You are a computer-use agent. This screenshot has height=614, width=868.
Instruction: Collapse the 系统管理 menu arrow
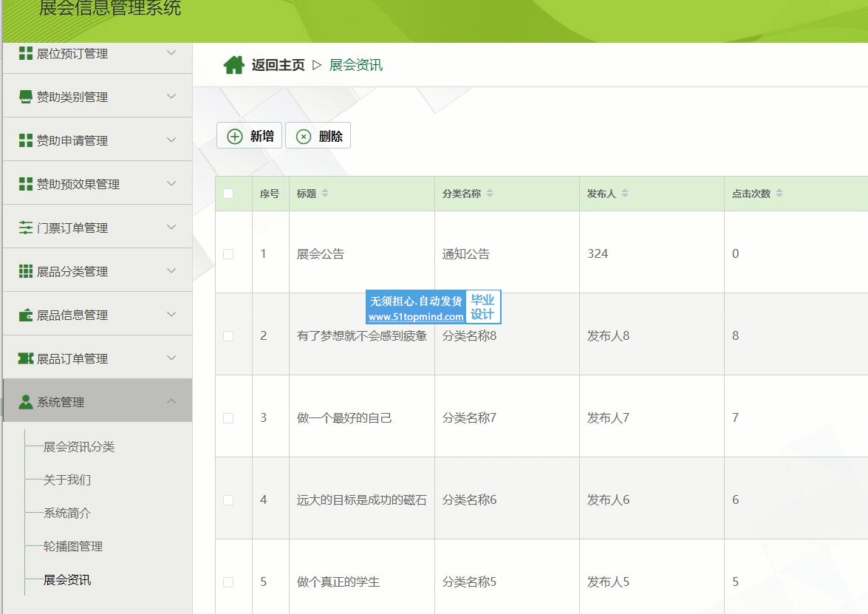[171, 402]
